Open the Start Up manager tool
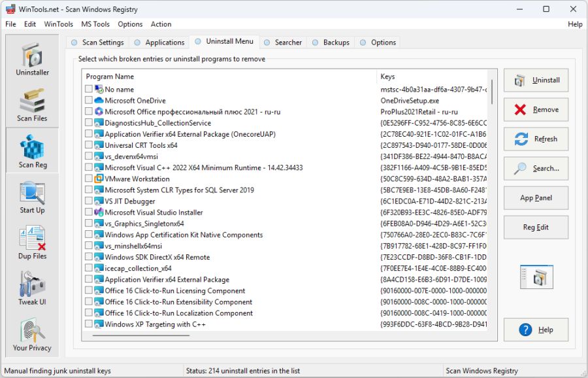Image resolution: width=588 pixels, height=378 pixels. pyautogui.click(x=32, y=197)
